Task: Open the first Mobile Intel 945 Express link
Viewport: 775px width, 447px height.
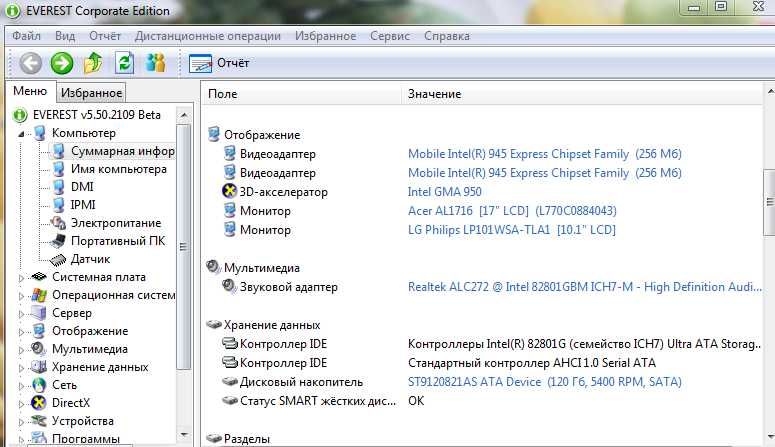Action: click(x=544, y=154)
